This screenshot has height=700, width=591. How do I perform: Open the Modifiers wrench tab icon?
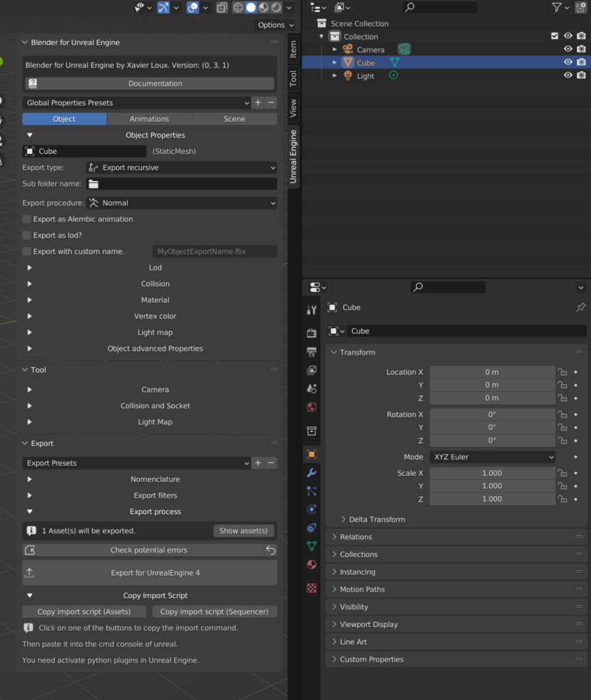point(312,473)
